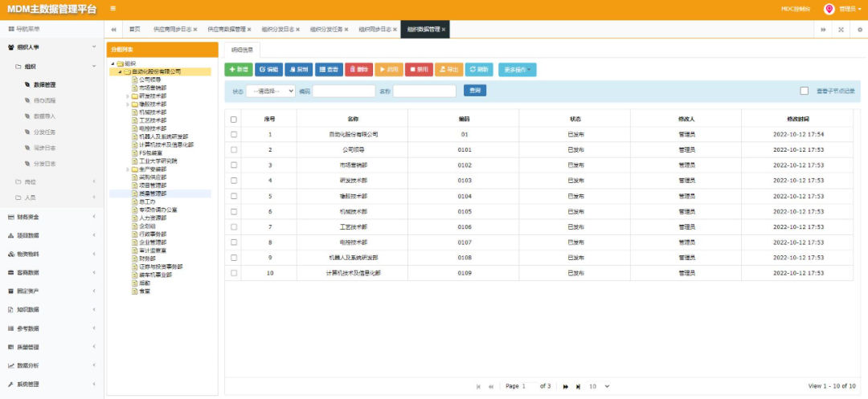The height and width of the screenshot is (399, 868).
Task: Click the 数据分析 chart icon in sidebar
Action: tap(11, 365)
